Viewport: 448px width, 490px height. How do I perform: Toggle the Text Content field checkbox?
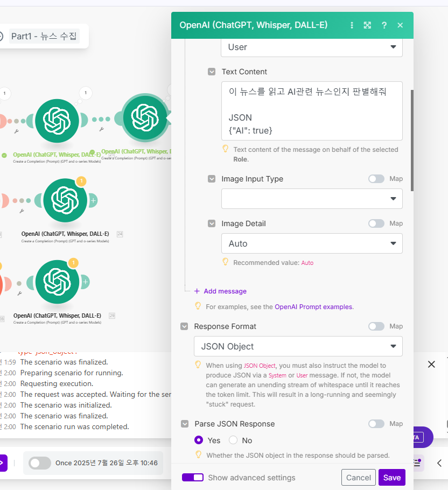[x=212, y=72]
